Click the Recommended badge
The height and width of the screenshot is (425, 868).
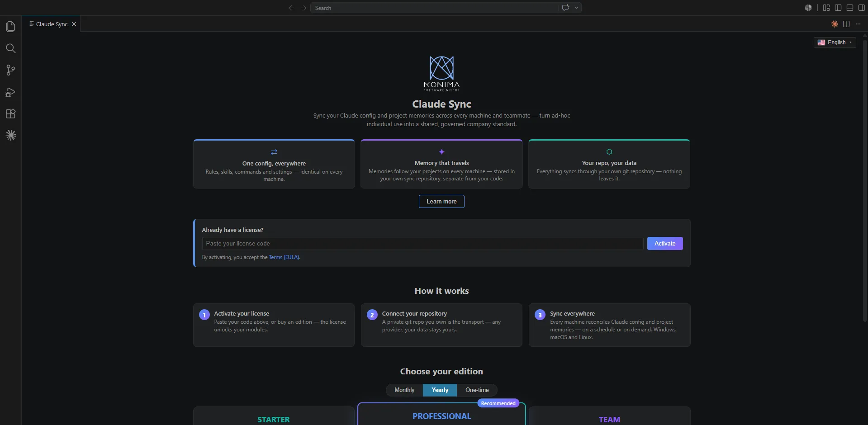pos(498,403)
